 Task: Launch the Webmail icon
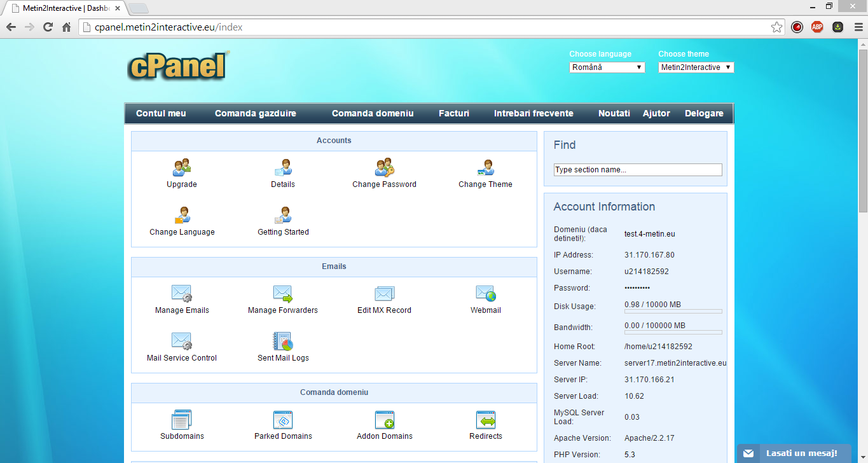[486, 294]
